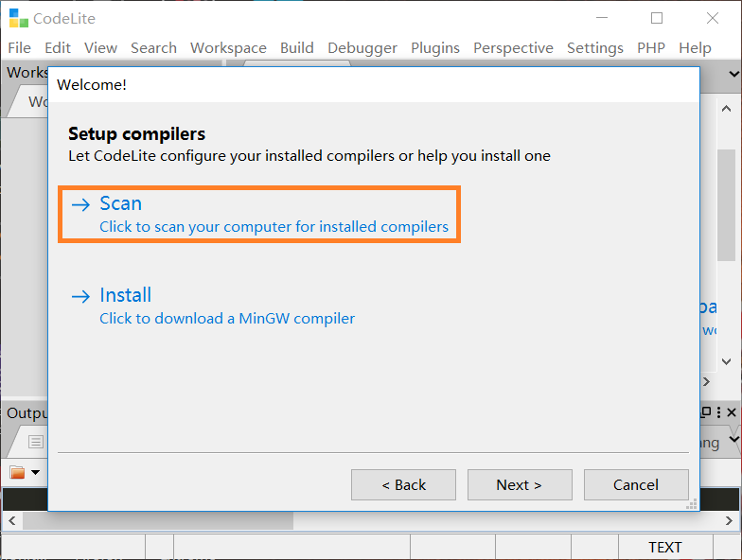Open the Plugins menu
The image size is (742, 560).
(x=435, y=47)
